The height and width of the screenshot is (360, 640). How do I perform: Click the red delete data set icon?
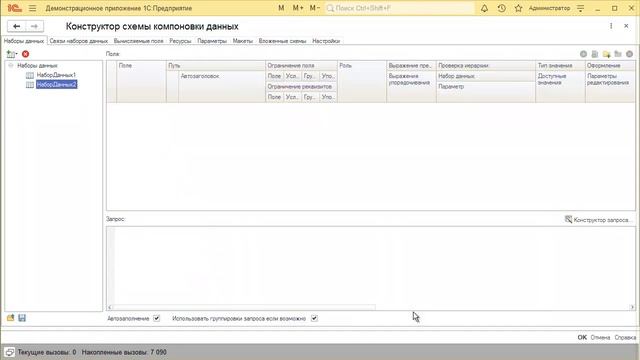tap(25, 54)
